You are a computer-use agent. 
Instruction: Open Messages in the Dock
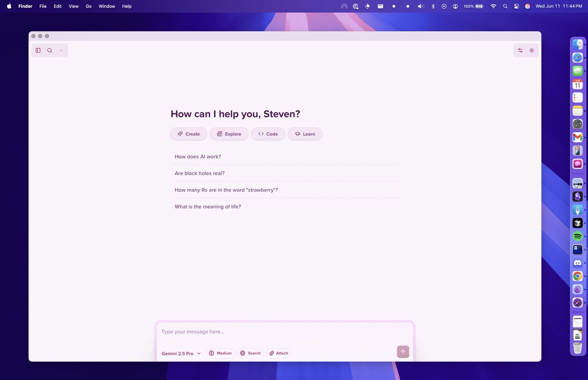pos(578,71)
